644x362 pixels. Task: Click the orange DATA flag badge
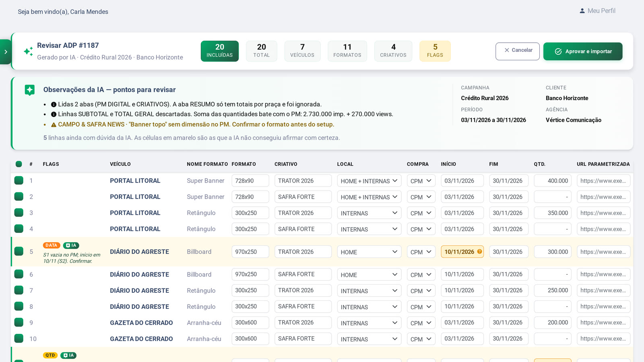click(x=52, y=245)
